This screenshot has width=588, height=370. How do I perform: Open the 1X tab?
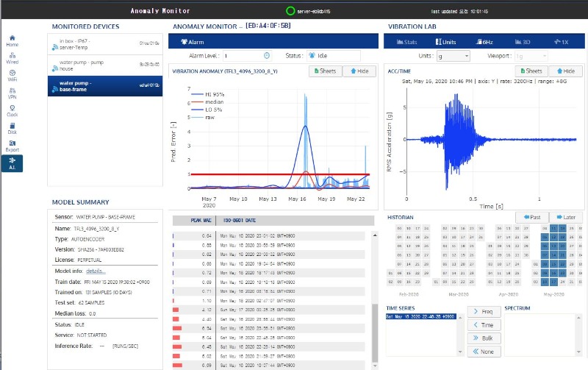(x=562, y=42)
